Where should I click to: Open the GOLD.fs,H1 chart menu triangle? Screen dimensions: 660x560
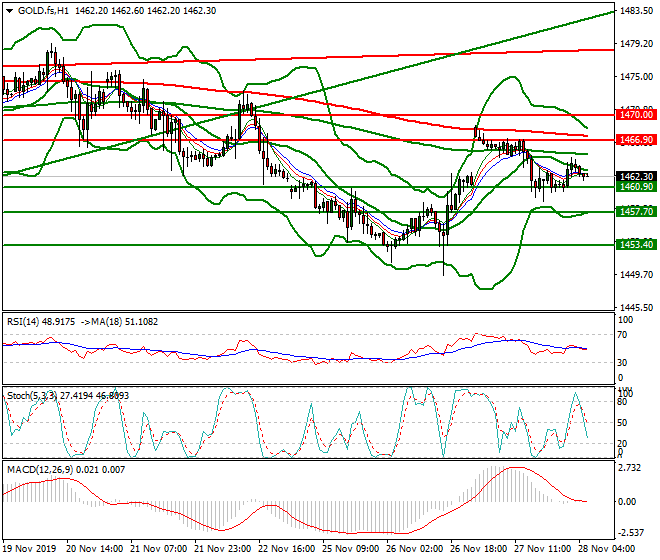click(x=9, y=11)
